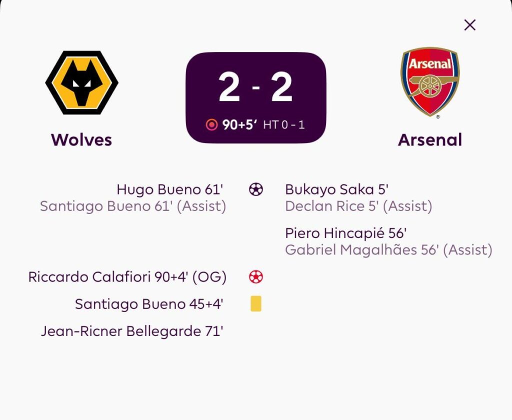512x420 pixels.
Task: Close the match details popup
Action: pos(469,25)
